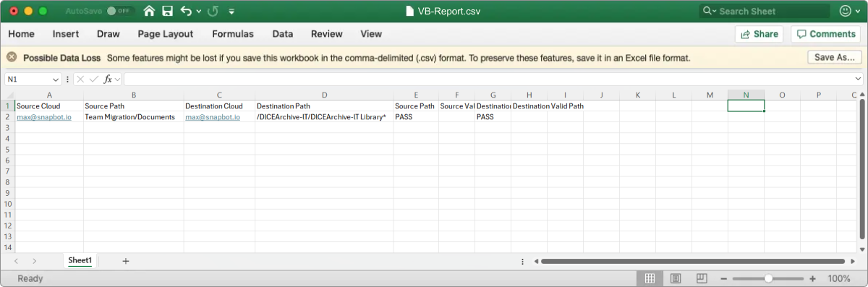
Task: Undo the last action
Action: (186, 12)
